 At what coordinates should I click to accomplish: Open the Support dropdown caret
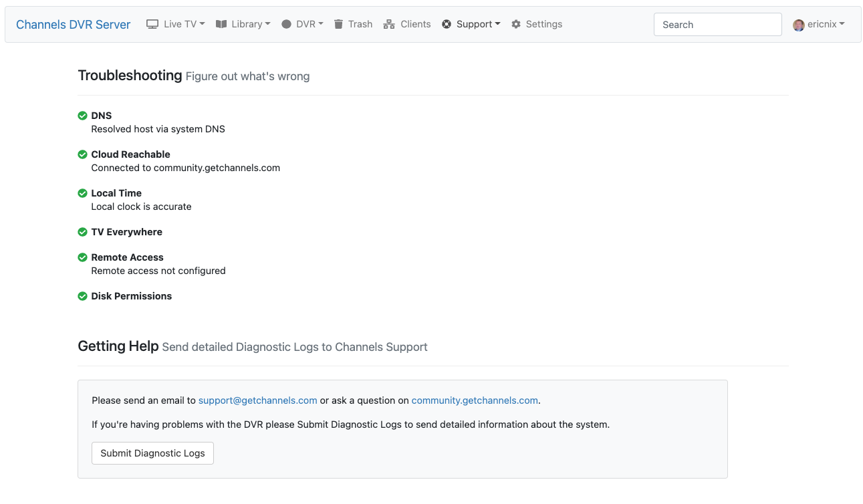coord(497,24)
